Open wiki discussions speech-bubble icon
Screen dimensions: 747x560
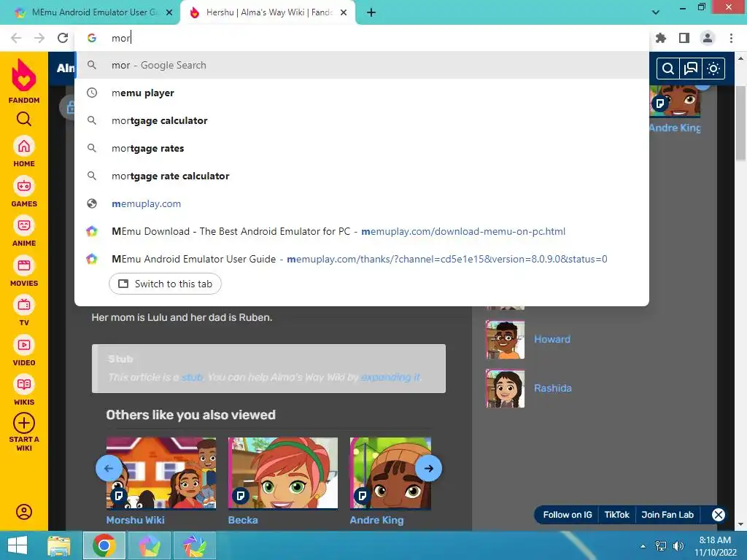click(690, 69)
